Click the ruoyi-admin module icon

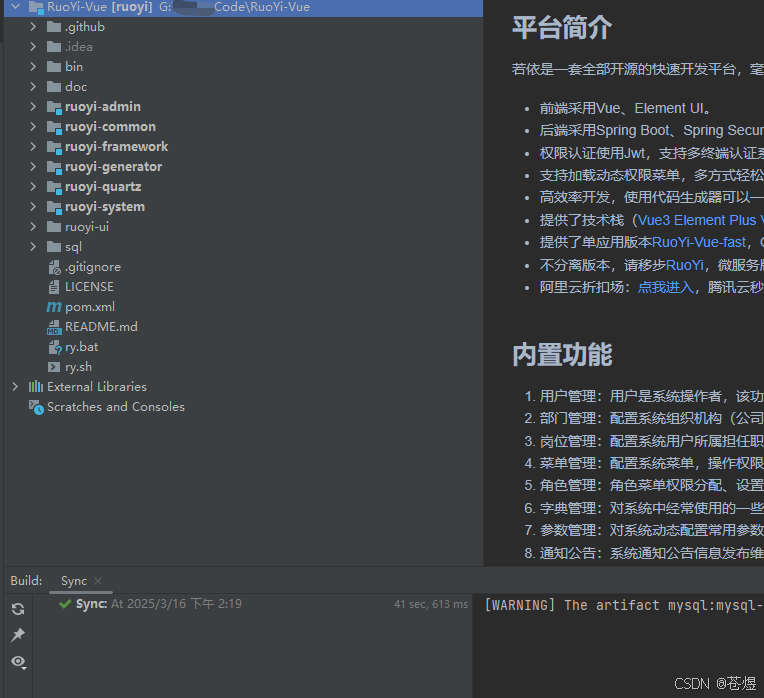click(x=54, y=107)
